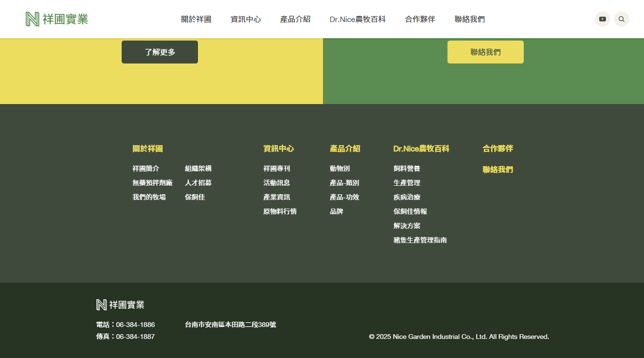Click the 合作夥伴 footer heading
The image size is (644, 358).
[498, 148]
